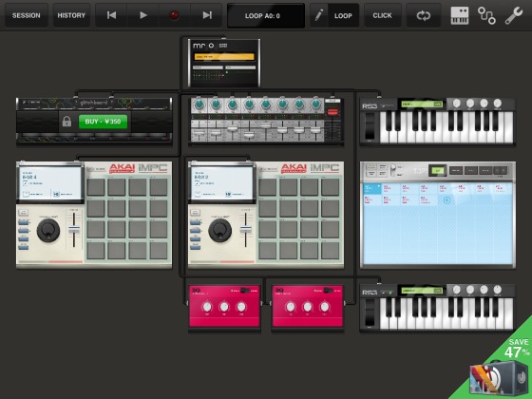532x399 pixels.
Task: Open the mr o sequencer device
Action: 224,63
